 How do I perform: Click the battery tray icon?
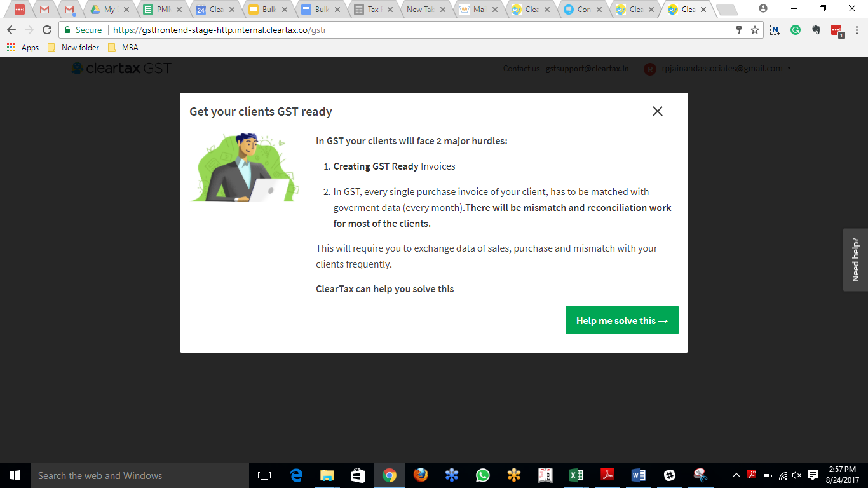click(x=767, y=475)
